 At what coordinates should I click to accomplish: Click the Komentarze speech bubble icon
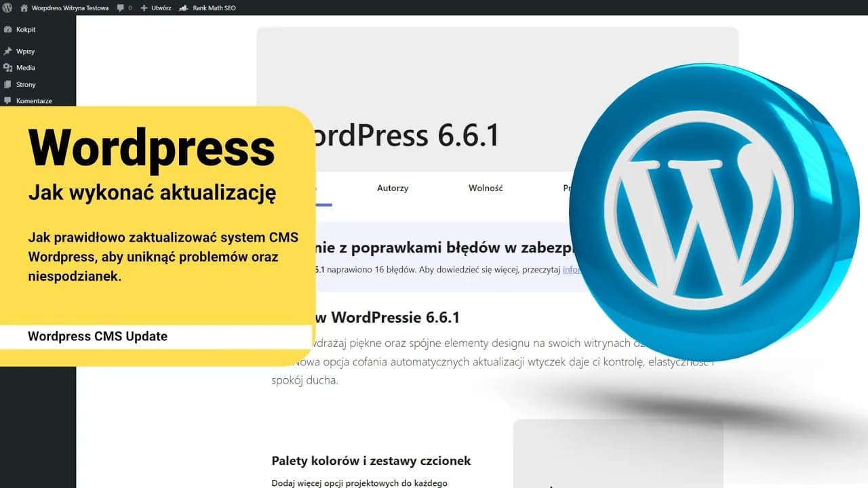pos(7,101)
